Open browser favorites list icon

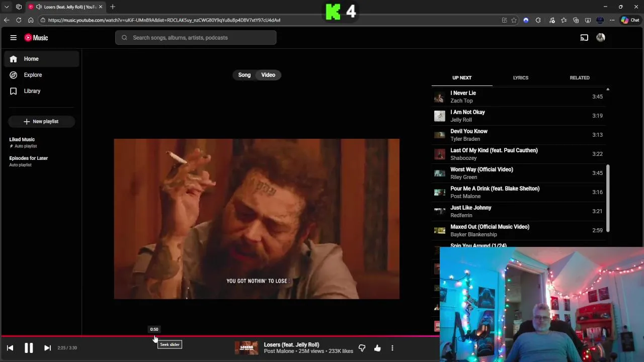(x=564, y=20)
